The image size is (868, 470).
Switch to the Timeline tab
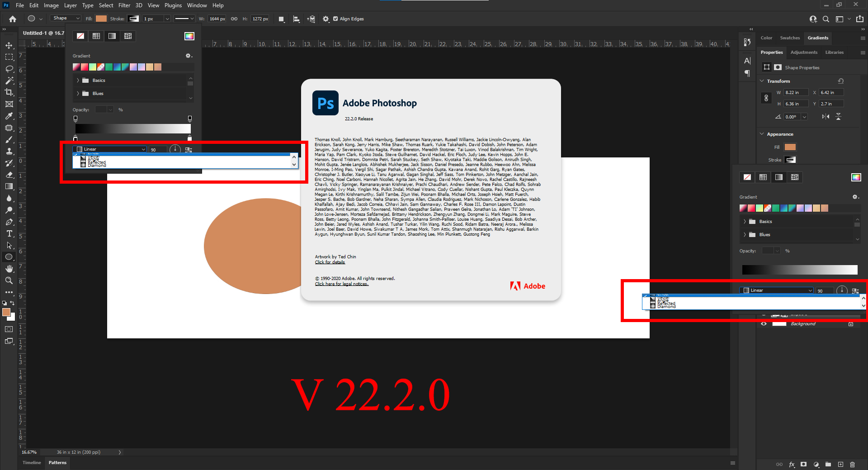click(32, 463)
